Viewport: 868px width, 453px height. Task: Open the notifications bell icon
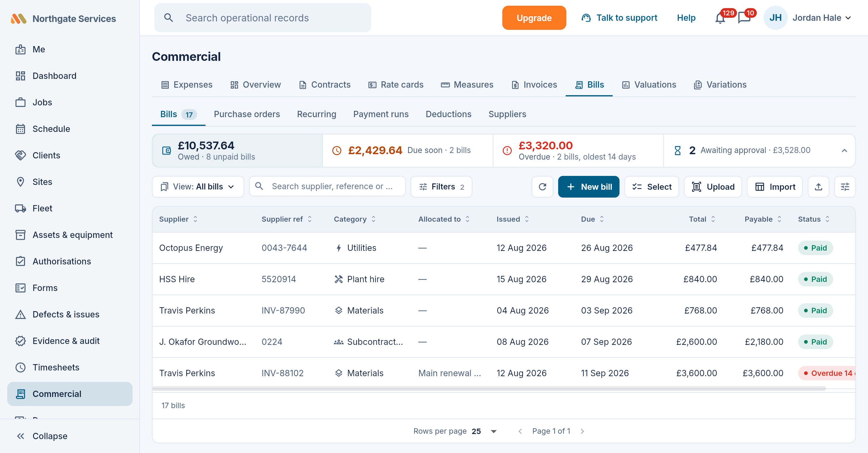click(x=720, y=18)
